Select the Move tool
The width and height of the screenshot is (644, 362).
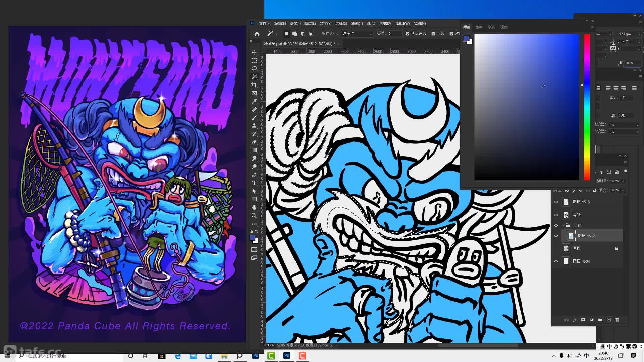point(254,52)
